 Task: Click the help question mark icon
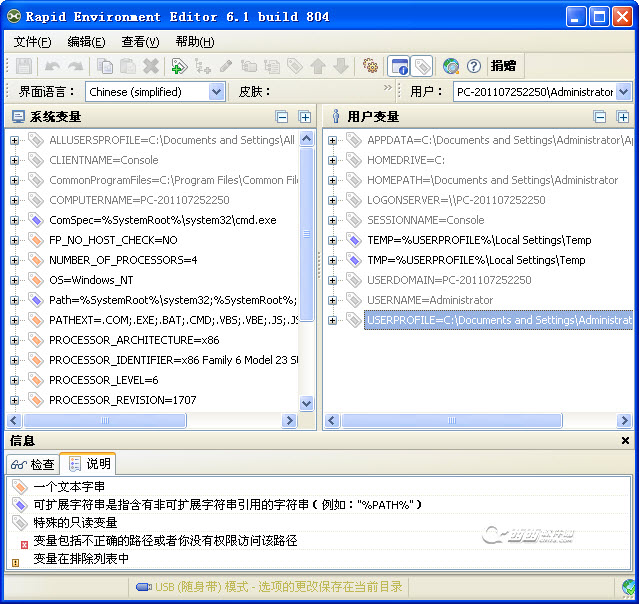474,66
